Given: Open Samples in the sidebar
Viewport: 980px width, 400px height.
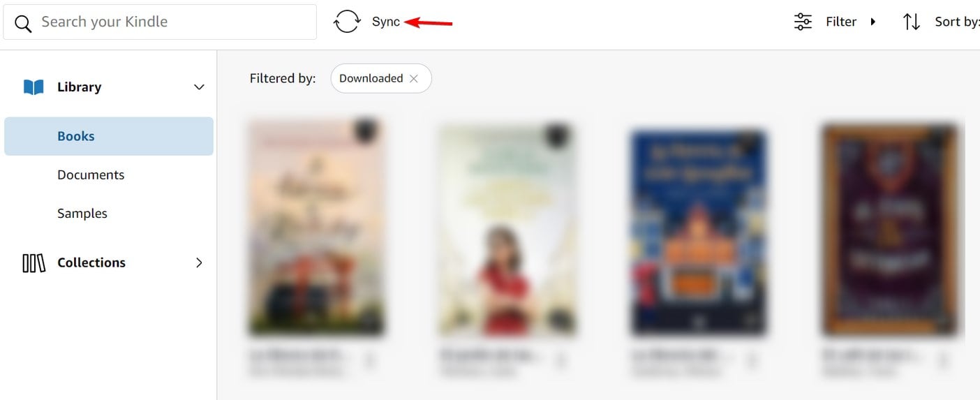Looking at the screenshot, I should pos(82,214).
